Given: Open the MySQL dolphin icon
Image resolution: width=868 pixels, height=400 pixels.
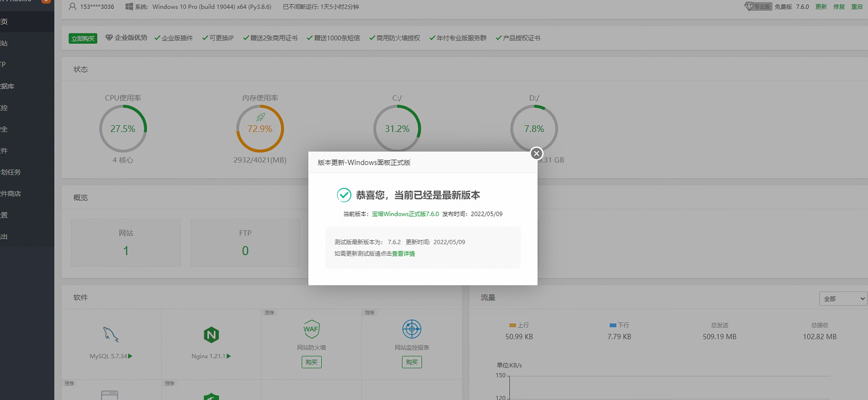Looking at the screenshot, I should [x=110, y=334].
